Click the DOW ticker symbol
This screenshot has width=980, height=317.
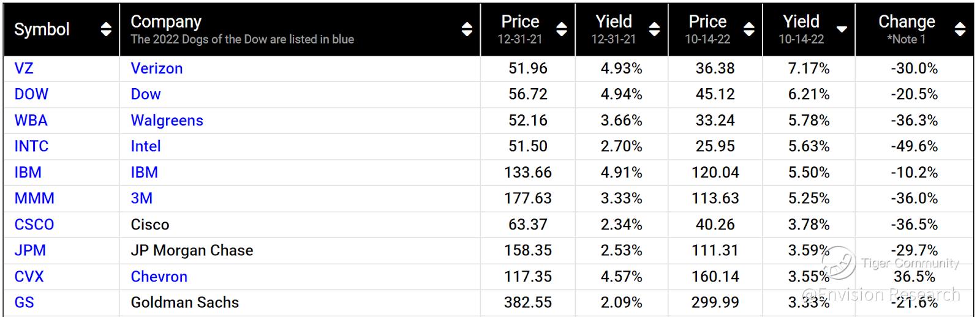point(31,94)
